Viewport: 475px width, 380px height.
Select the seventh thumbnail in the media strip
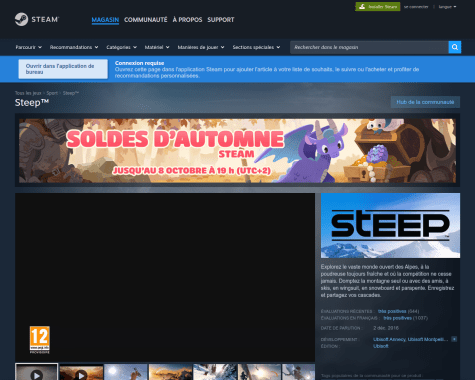pos(299,372)
